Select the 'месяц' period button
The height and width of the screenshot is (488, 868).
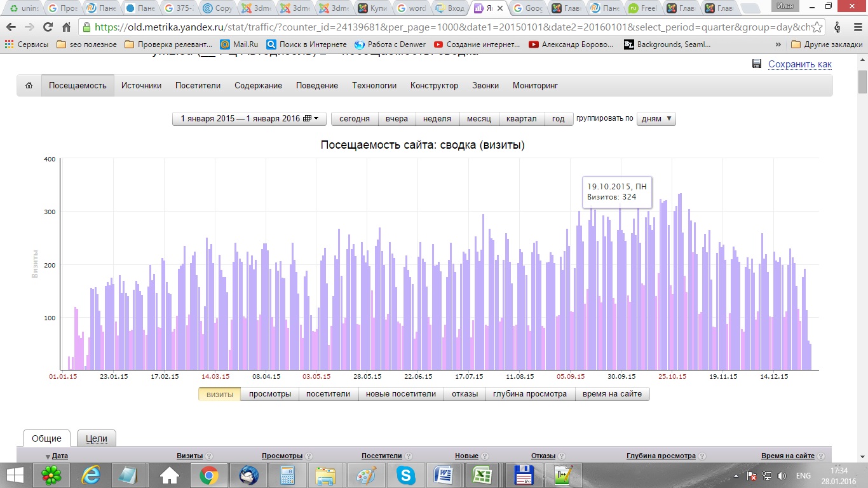(479, 119)
